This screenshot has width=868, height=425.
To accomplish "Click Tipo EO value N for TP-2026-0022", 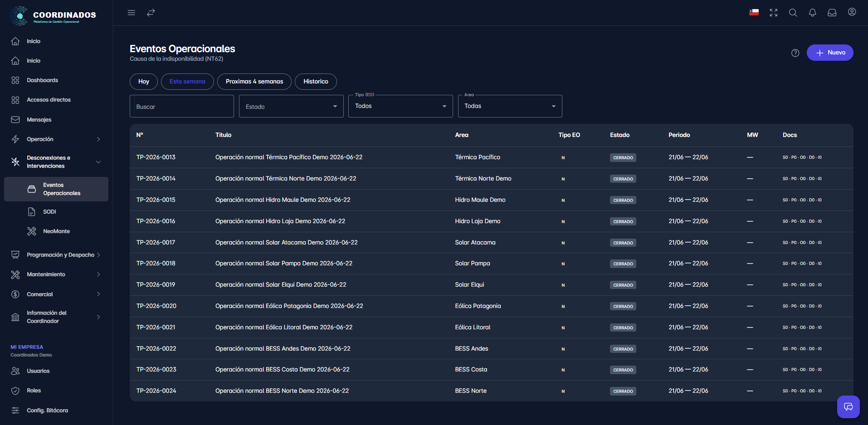I will click(x=563, y=349).
